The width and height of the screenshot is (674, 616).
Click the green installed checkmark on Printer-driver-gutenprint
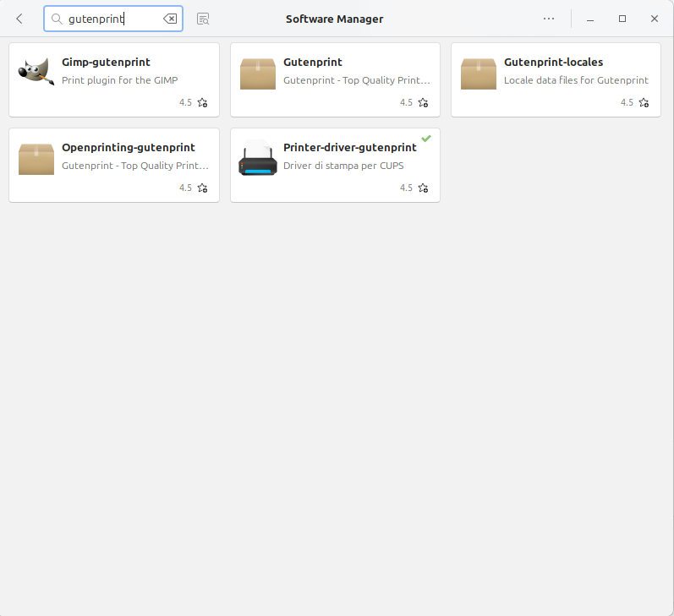coord(426,138)
